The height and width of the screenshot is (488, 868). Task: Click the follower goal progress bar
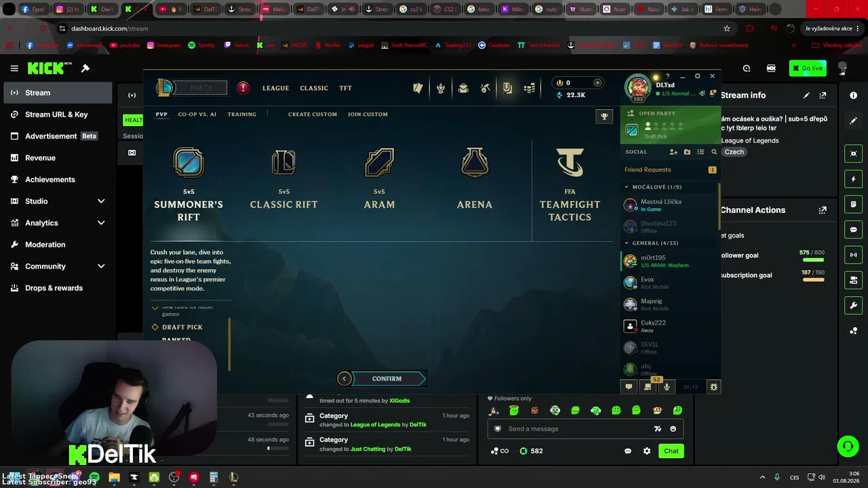pos(813,260)
